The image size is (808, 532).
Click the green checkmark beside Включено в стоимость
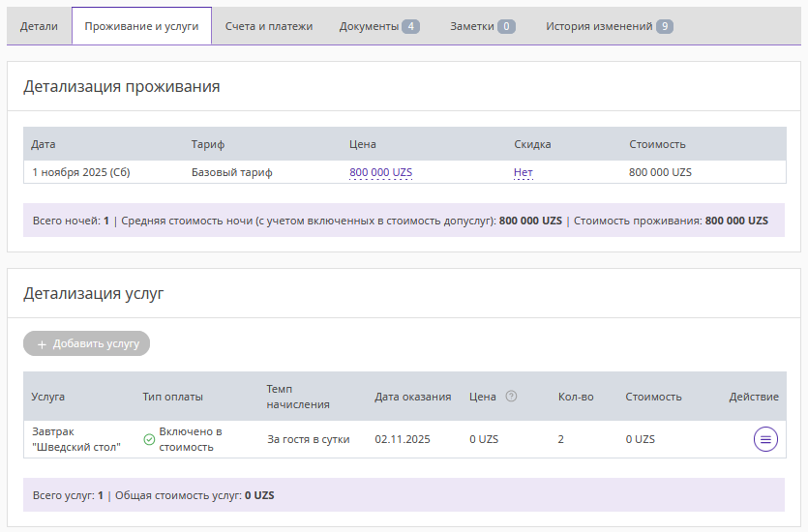coord(149,439)
